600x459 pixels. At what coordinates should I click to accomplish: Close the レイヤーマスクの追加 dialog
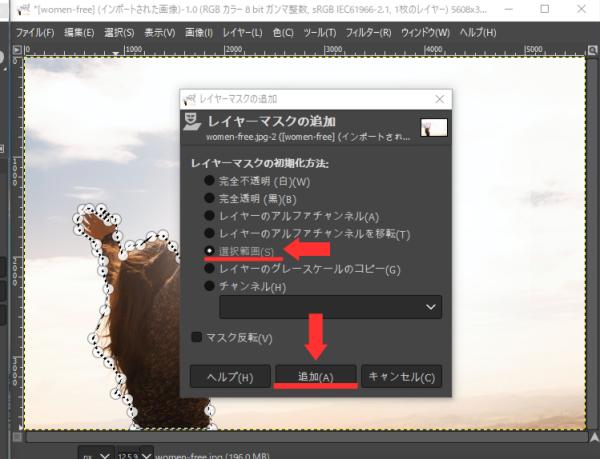[440, 99]
